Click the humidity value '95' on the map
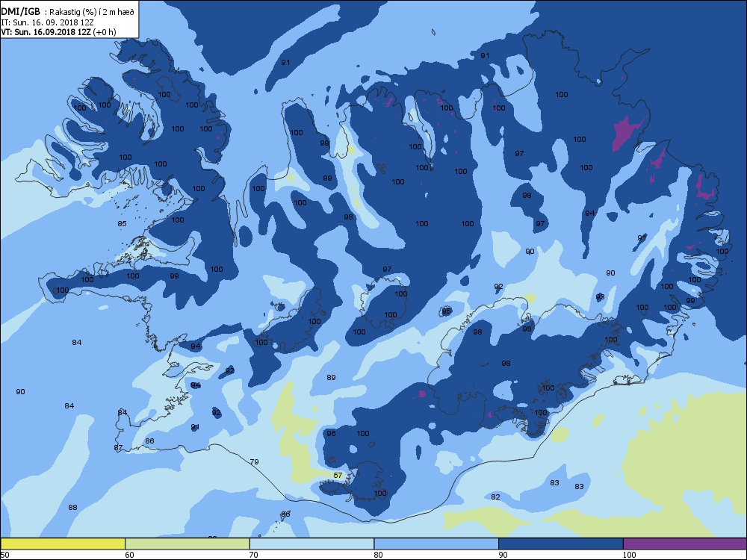The width and height of the screenshot is (747, 560). (447, 311)
